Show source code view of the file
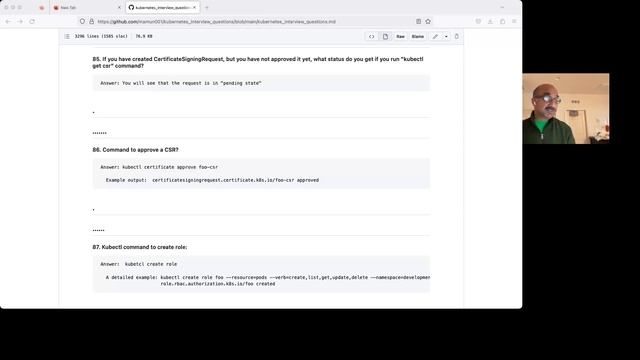The height and width of the screenshot is (360, 640). click(x=371, y=36)
